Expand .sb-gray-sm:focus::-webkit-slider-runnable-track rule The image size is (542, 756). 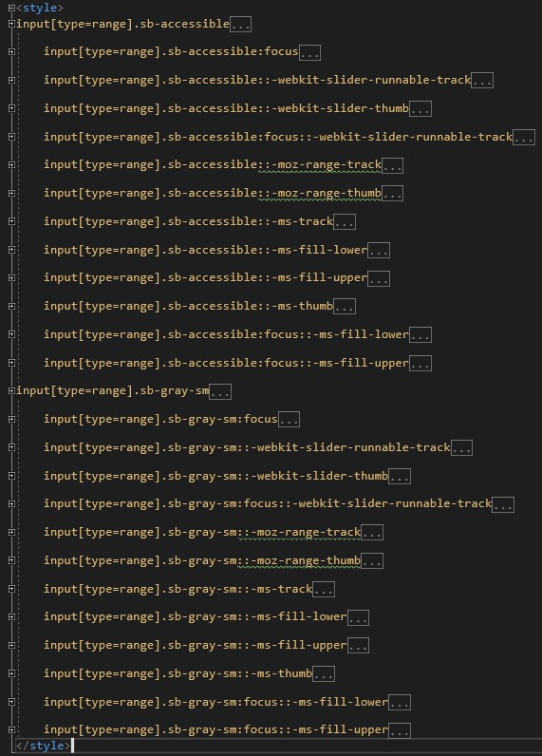(11, 503)
